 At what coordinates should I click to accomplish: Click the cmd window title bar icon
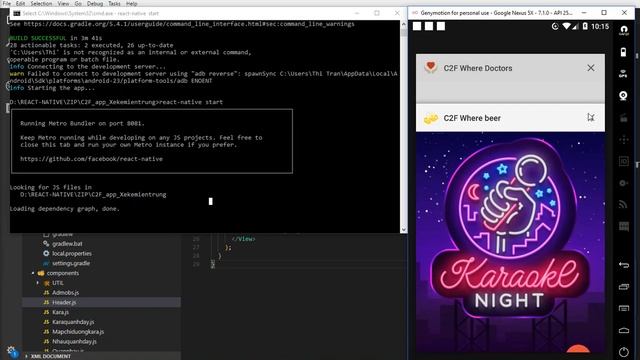(x=17, y=13)
